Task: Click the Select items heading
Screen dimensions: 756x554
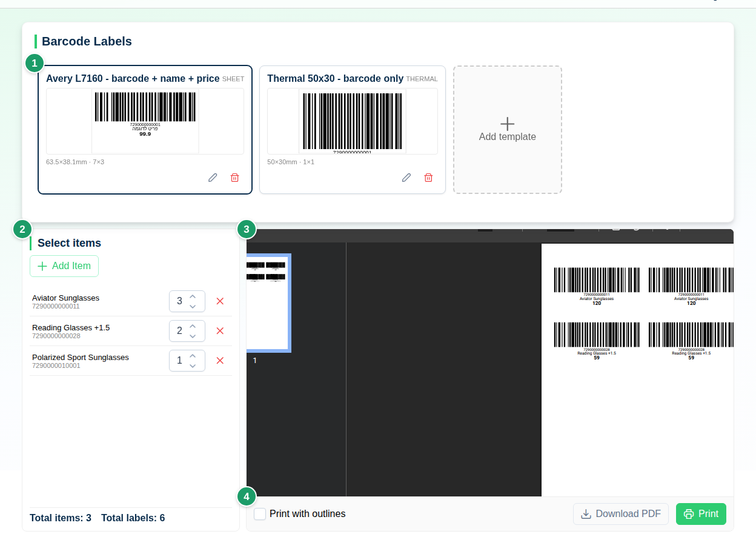Action: coord(69,243)
